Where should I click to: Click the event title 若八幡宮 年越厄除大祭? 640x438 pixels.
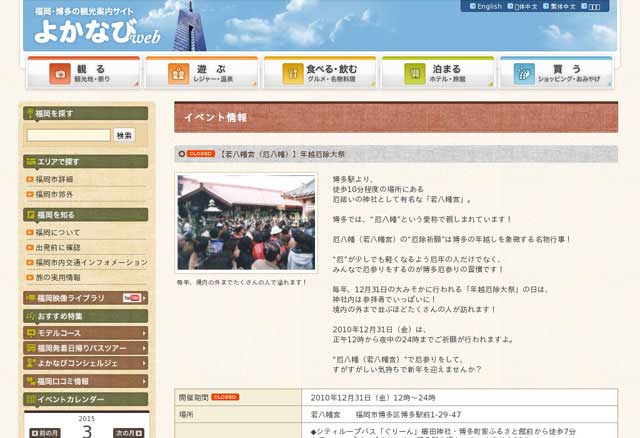click(282, 154)
